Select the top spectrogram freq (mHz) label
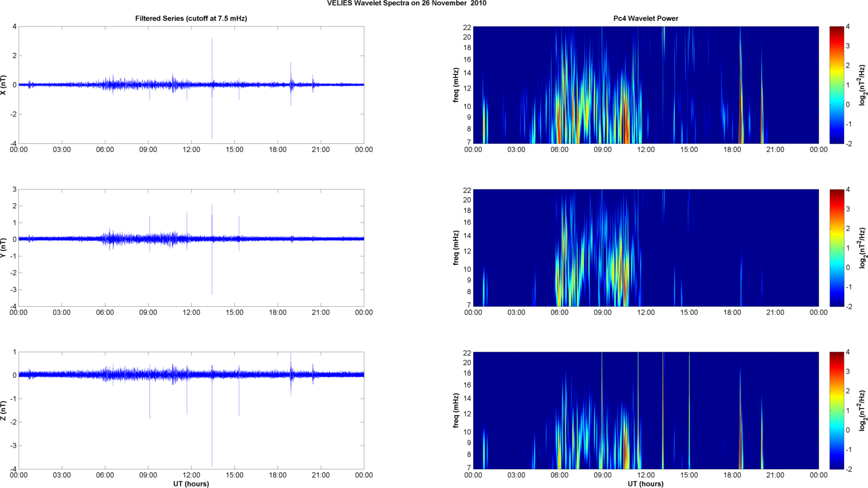The image size is (868, 488). (x=456, y=85)
